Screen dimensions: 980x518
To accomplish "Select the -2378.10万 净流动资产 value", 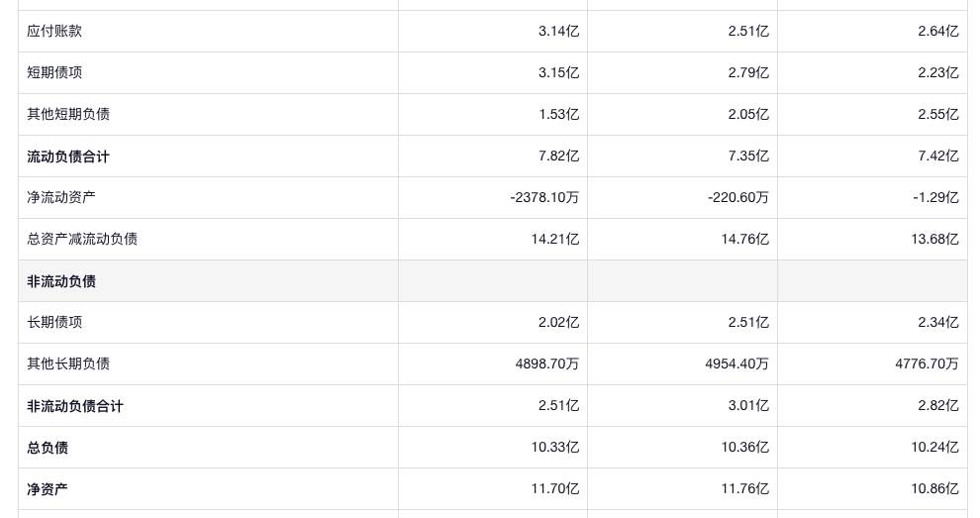I will click(x=544, y=197).
